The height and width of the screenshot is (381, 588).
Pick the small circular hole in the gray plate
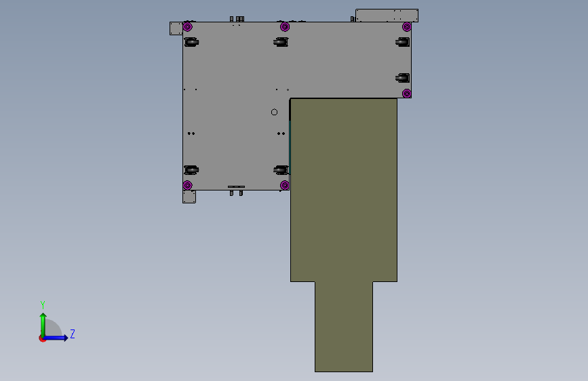point(274,112)
